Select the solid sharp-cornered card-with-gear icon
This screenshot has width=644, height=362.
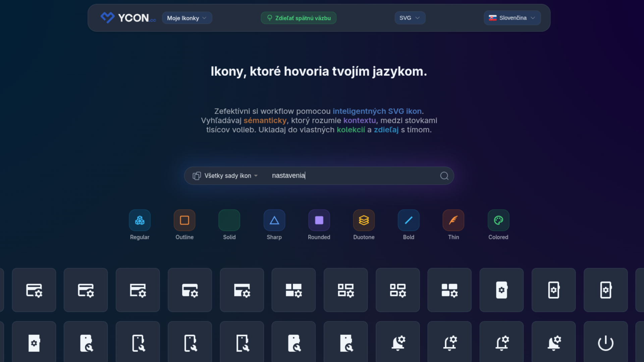[x=242, y=290]
